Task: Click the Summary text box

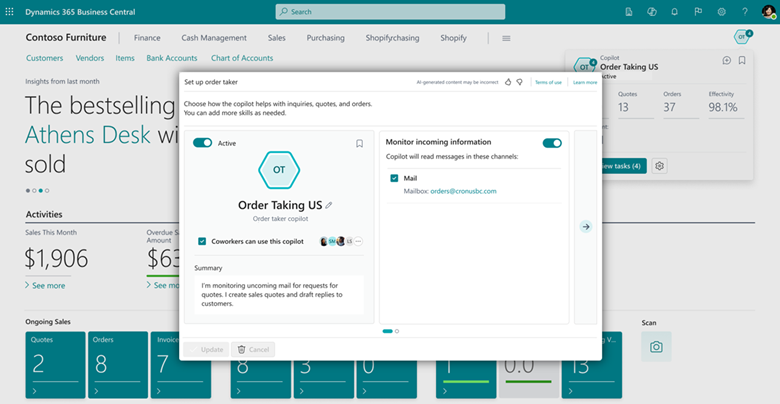Action: [279, 295]
